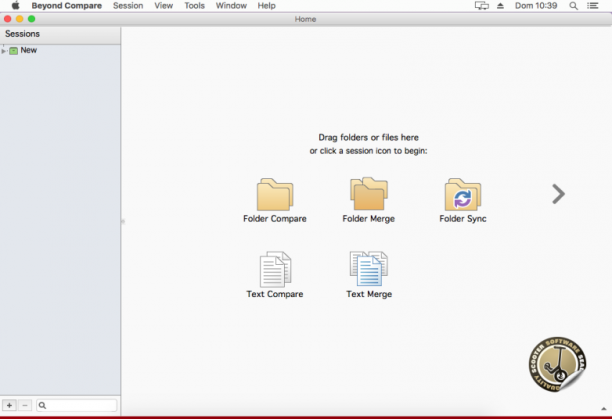Screen dimensions: 612x419
Task: Remove session with the minus button
Action: [25, 405]
